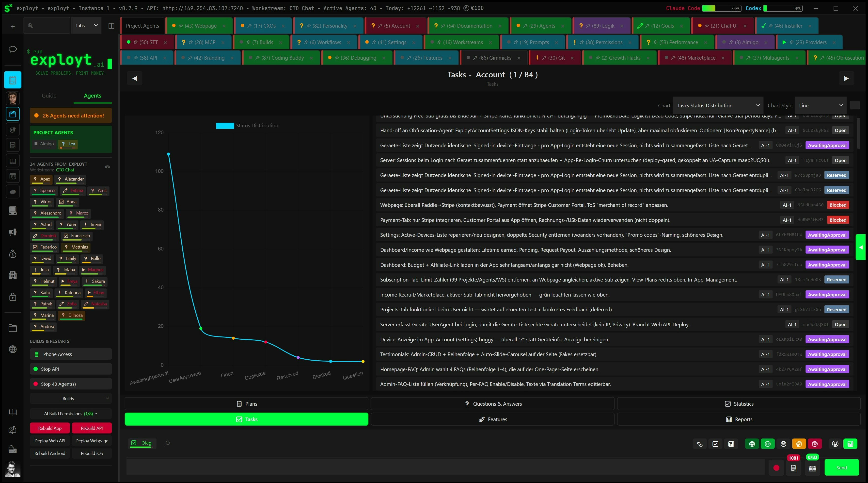Expand AI Build Permissions (1/8)
Screen dimensions: 868x483
click(x=71, y=414)
